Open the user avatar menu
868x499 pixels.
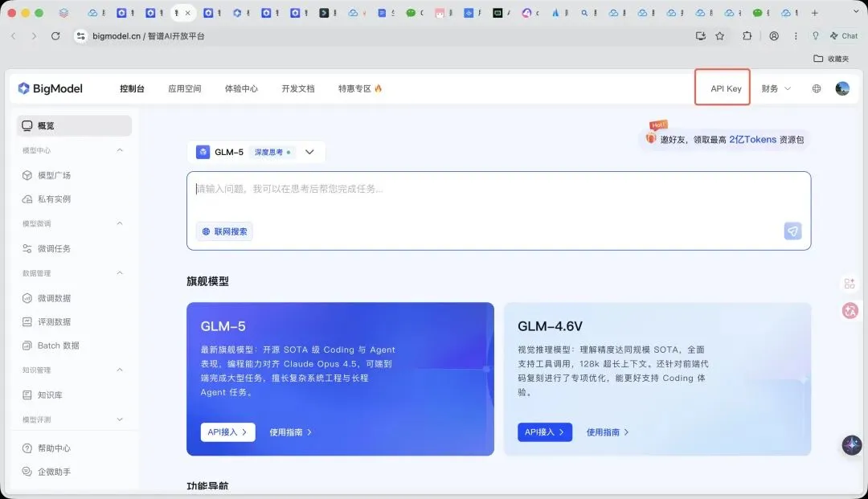click(x=842, y=88)
